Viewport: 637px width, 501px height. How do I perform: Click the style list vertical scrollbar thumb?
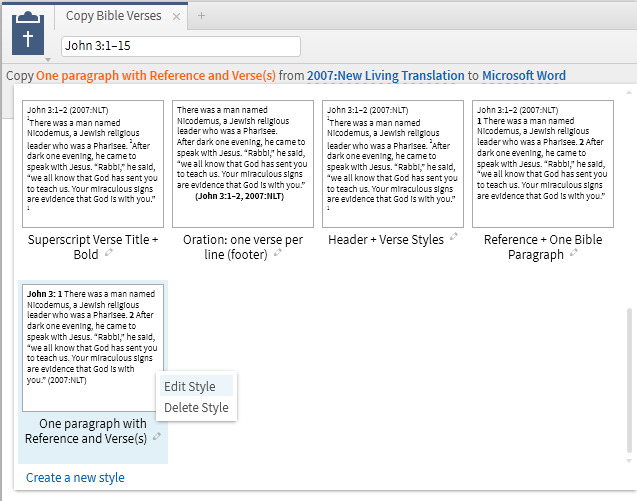tap(629, 381)
